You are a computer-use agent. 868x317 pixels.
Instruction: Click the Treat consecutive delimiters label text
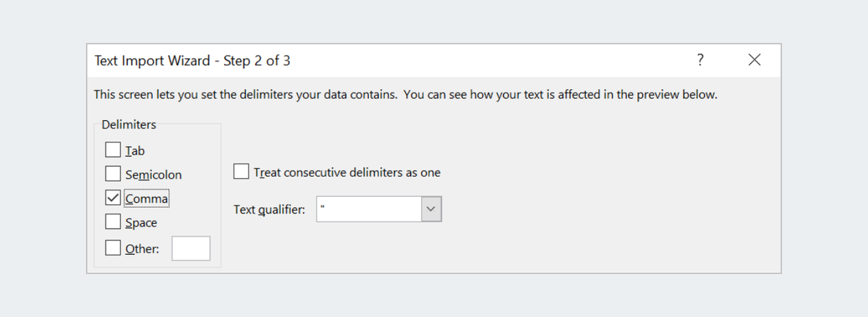click(347, 172)
